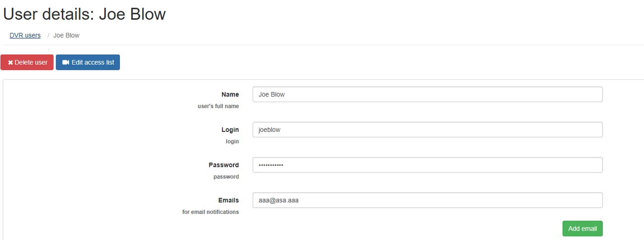Click the X icon on Delete user
The image size is (644, 240).
pos(10,62)
